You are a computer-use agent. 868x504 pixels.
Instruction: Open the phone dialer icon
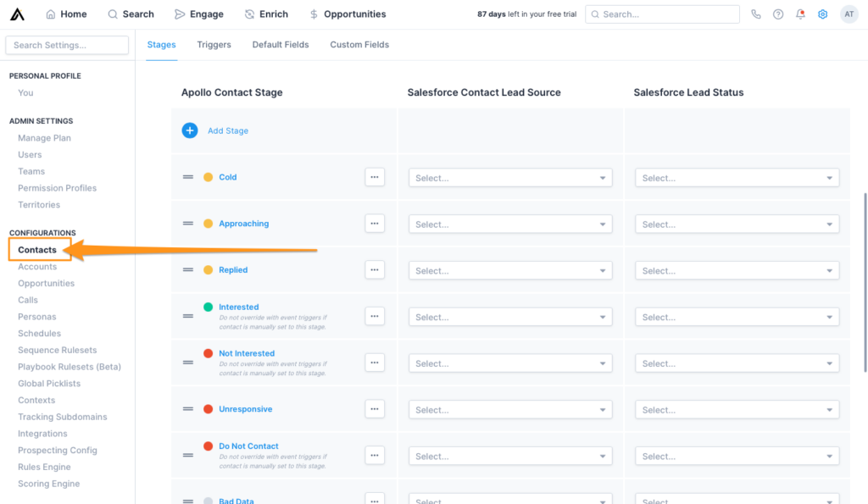click(755, 14)
